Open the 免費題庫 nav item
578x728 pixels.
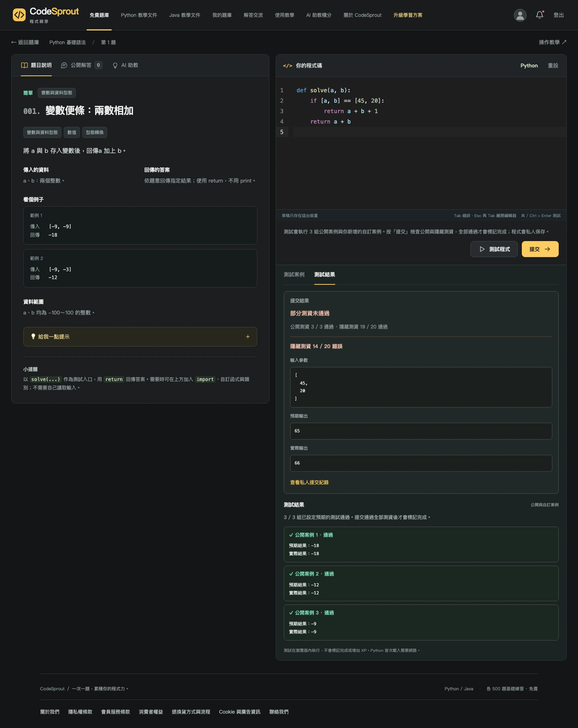tap(99, 15)
